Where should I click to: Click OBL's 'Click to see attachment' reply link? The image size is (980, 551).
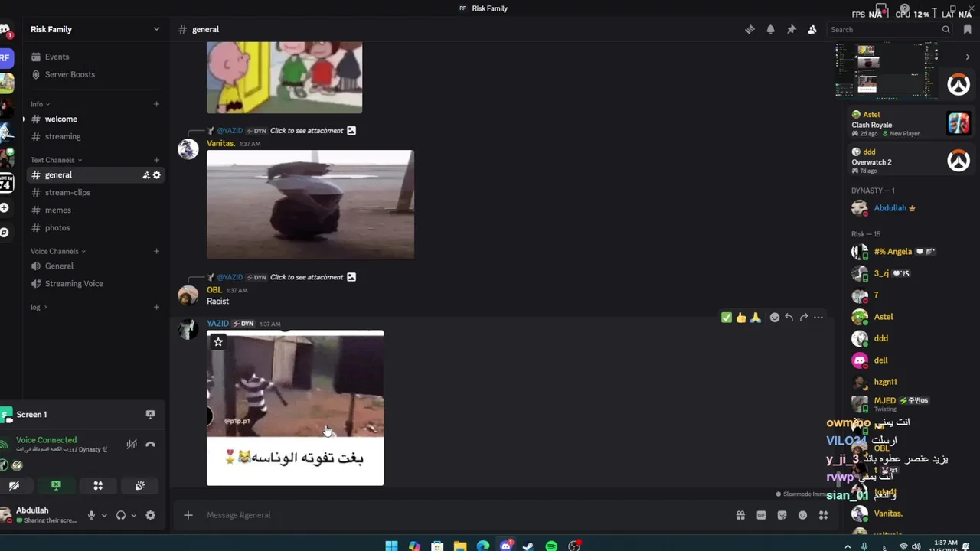(306, 277)
